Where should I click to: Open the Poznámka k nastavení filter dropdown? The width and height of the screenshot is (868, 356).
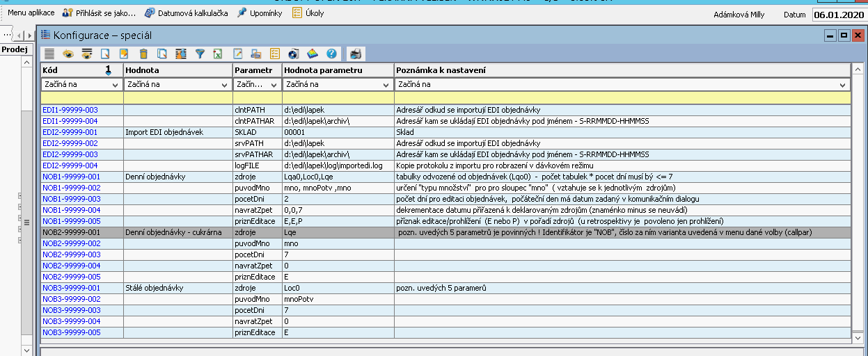(842, 85)
